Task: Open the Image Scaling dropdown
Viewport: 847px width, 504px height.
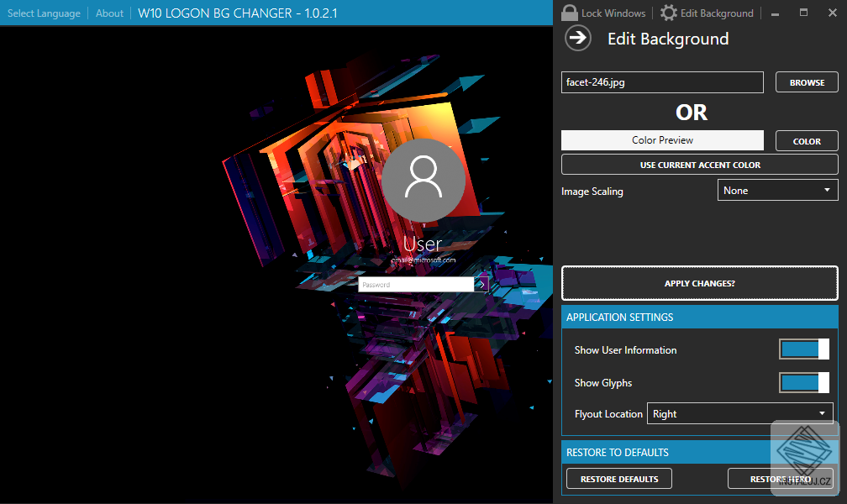Action: pyautogui.click(x=777, y=190)
